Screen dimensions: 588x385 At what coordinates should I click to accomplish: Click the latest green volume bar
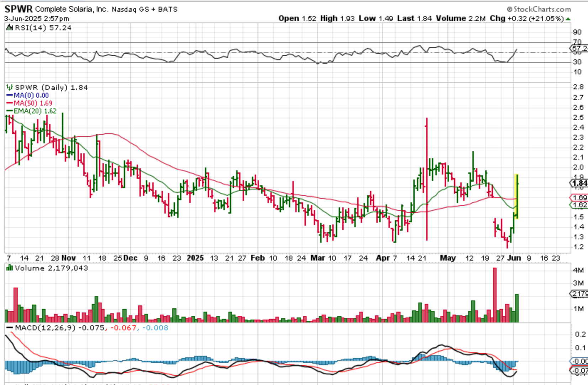(x=517, y=308)
